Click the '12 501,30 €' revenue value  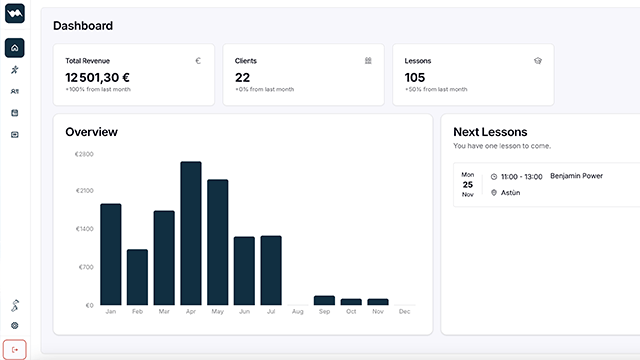point(98,77)
